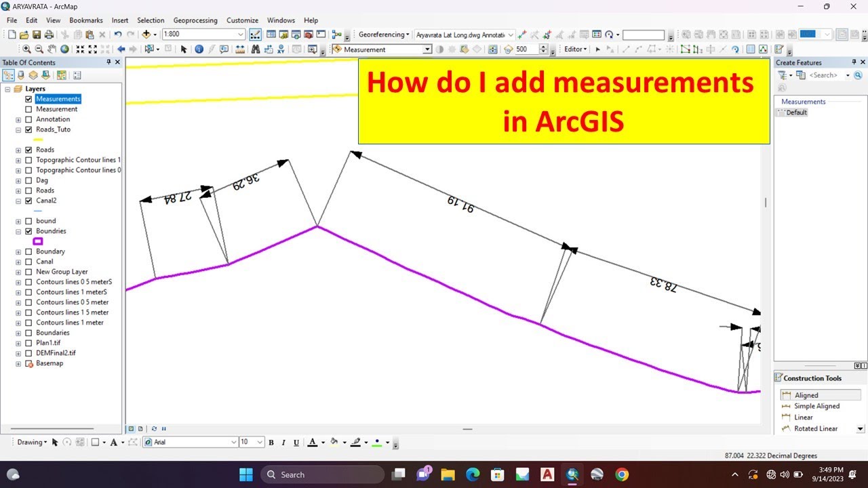This screenshot has width=868, height=488.
Task: Select the Zoom Out magnifier tool
Action: pos(39,49)
